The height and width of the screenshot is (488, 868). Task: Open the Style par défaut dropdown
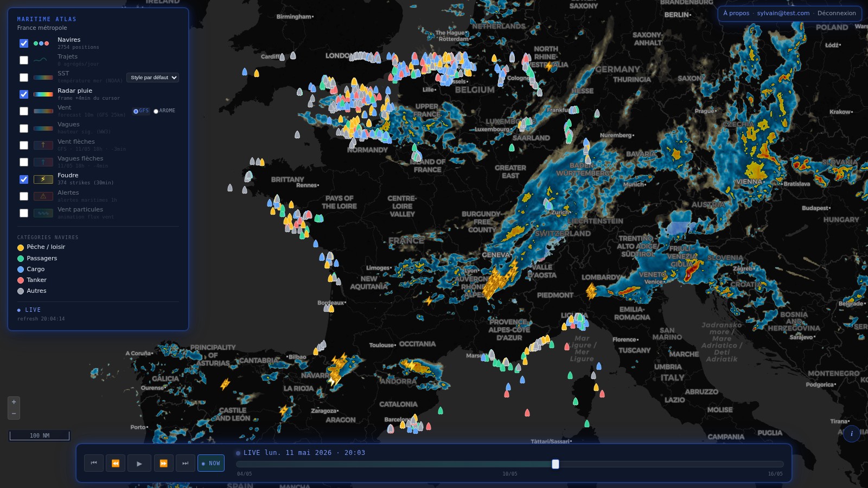tap(152, 78)
